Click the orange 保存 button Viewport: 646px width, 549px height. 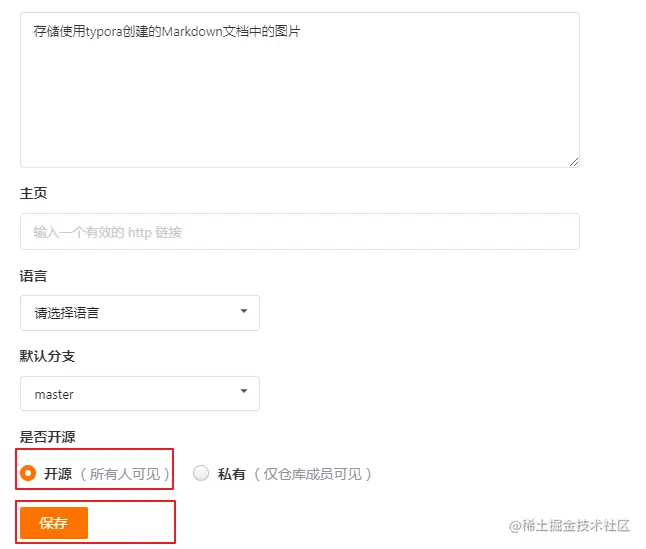(x=54, y=523)
